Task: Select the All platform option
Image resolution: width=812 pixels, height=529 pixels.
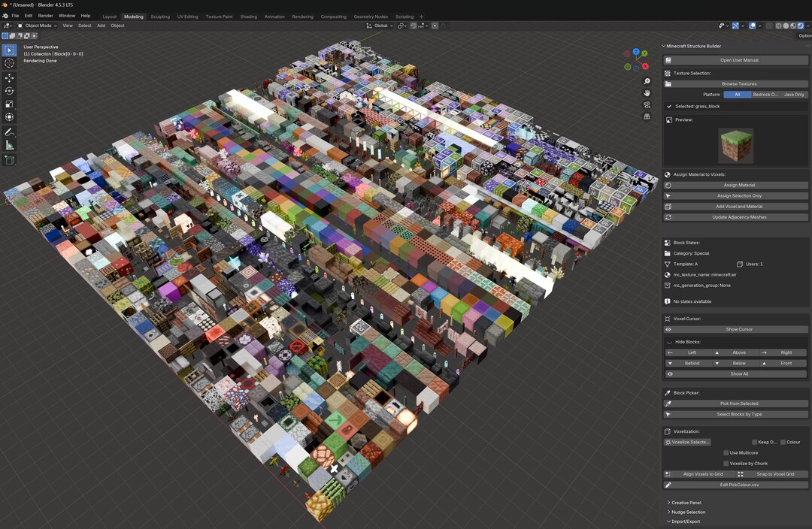Action: click(737, 95)
